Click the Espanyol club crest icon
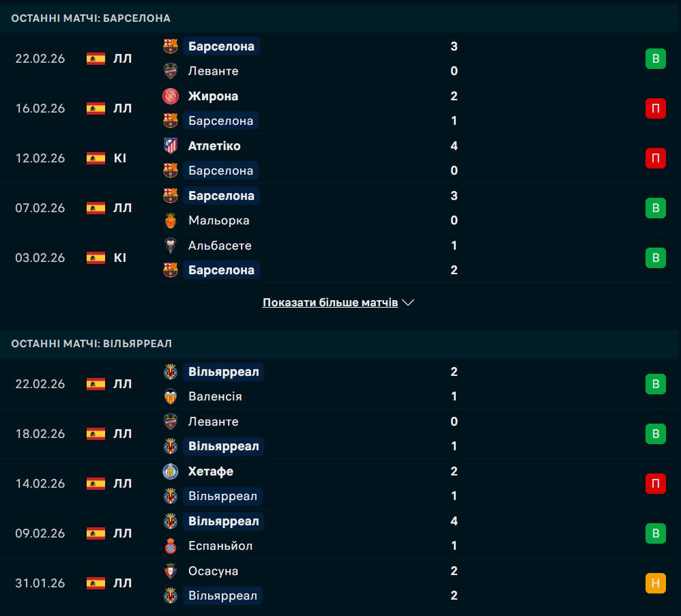The image size is (681, 616). click(x=170, y=546)
